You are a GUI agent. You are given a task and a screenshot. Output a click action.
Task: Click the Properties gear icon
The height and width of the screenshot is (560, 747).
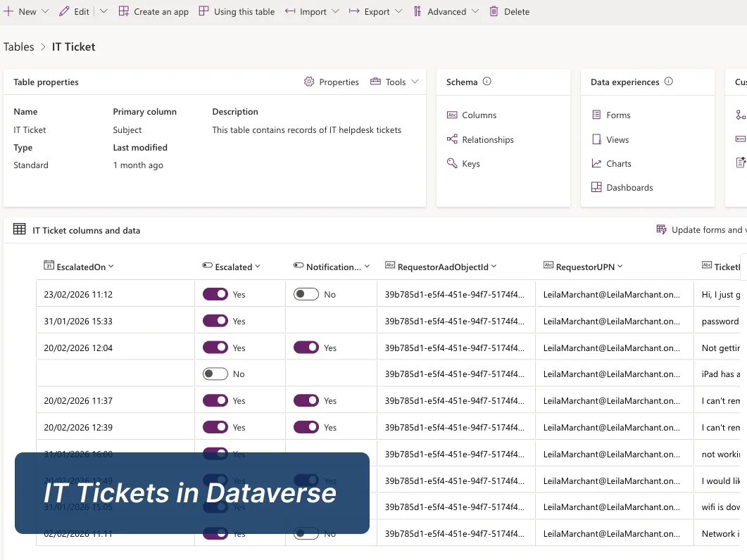point(309,82)
